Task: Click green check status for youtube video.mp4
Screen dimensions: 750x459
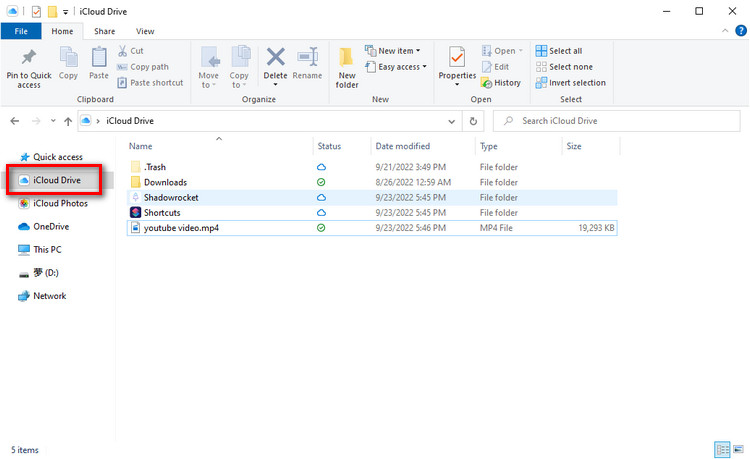Action: [x=321, y=228]
